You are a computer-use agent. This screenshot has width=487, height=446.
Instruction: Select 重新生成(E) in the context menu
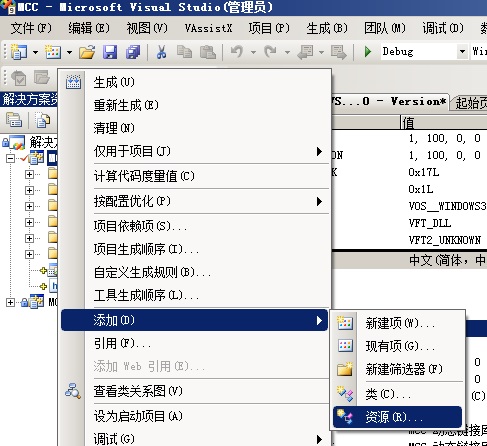tap(195, 105)
